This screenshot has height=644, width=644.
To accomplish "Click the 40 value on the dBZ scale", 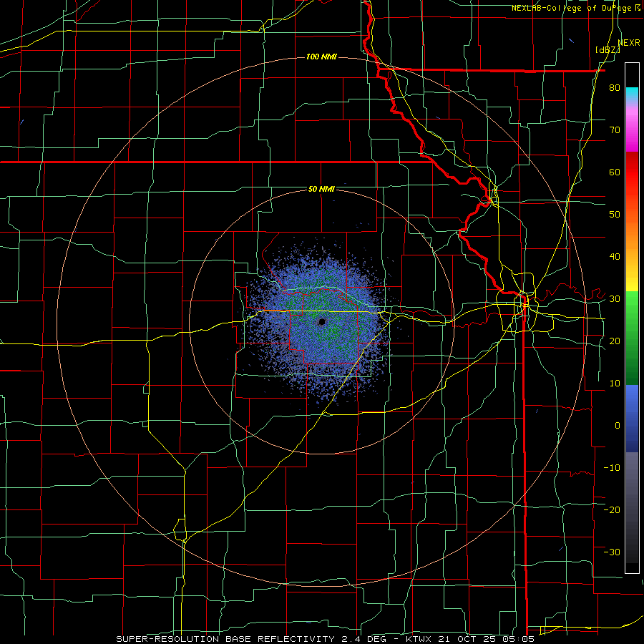I will [x=615, y=257].
